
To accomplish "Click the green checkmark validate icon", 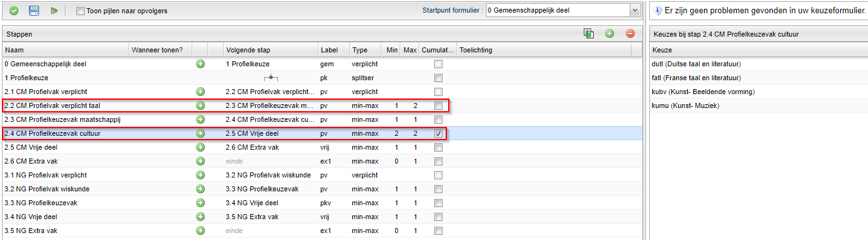I will click(x=14, y=11).
